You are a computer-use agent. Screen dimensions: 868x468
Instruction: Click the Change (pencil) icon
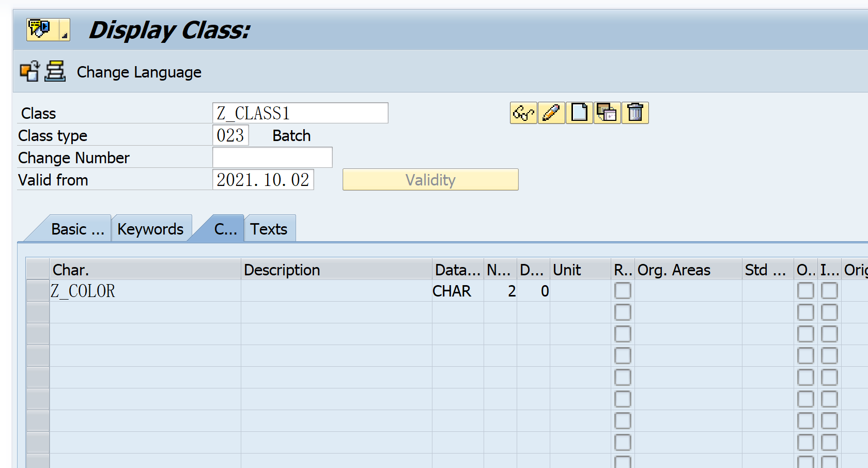pyautogui.click(x=551, y=113)
